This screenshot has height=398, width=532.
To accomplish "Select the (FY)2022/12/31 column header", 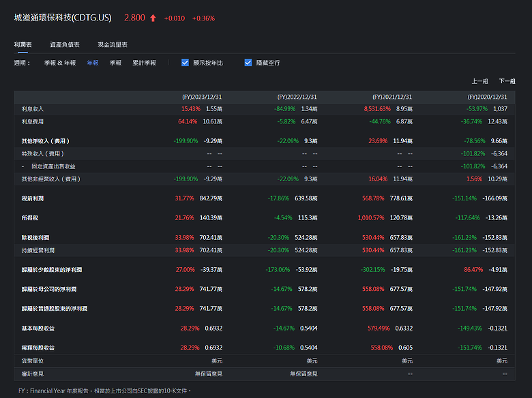I will (x=297, y=97).
